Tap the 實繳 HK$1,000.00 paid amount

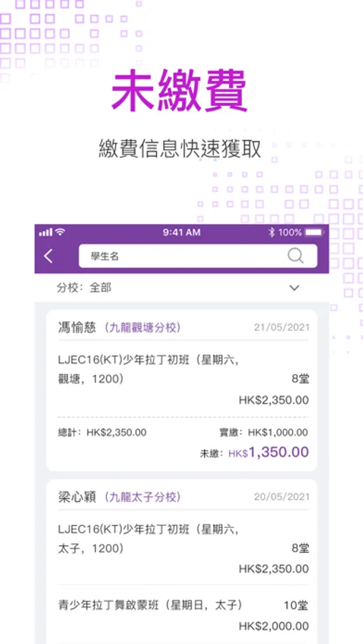[263, 432]
